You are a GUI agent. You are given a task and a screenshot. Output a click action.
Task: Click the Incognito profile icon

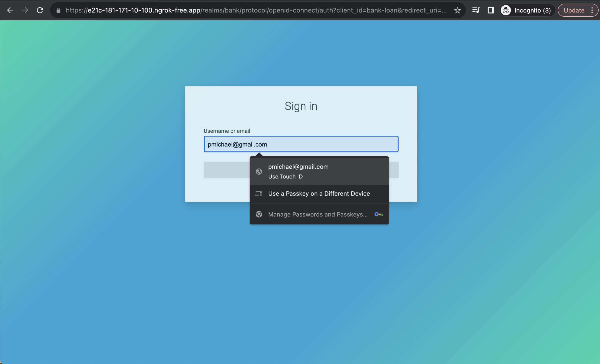click(506, 10)
